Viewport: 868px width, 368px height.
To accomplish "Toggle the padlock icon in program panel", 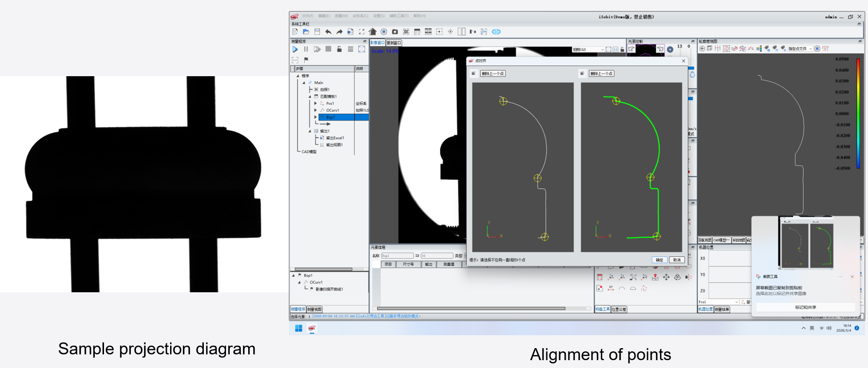I will click(x=339, y=49).
